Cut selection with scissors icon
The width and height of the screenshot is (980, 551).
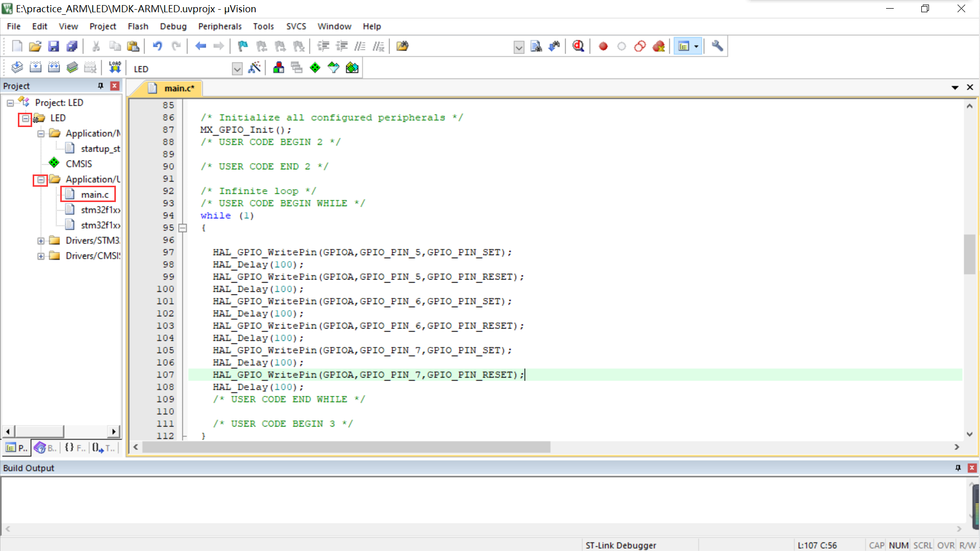pyautogui.click(x=96, y=46)
